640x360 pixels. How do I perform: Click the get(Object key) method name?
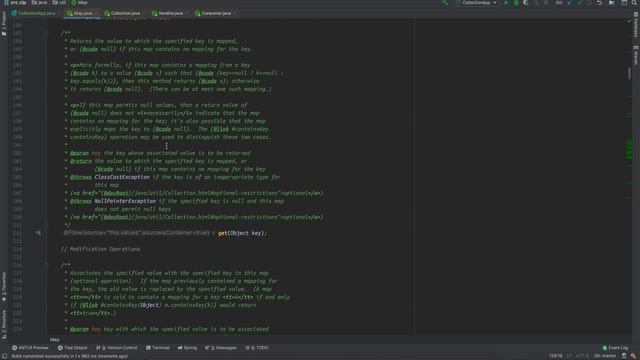tap(222, 233)
